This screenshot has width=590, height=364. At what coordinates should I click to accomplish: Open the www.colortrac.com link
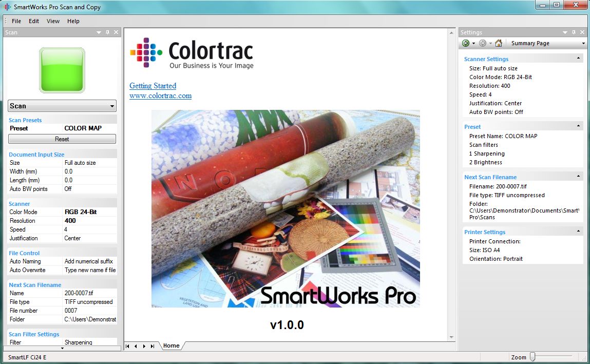point(161,95)
